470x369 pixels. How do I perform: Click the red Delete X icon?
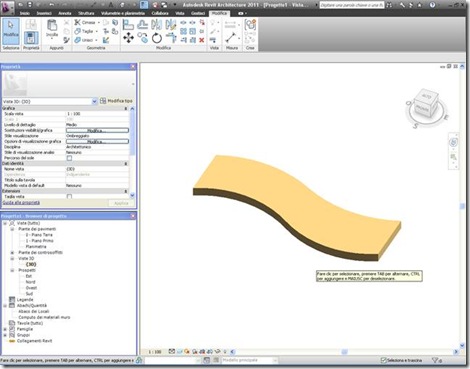coord(202,40)
